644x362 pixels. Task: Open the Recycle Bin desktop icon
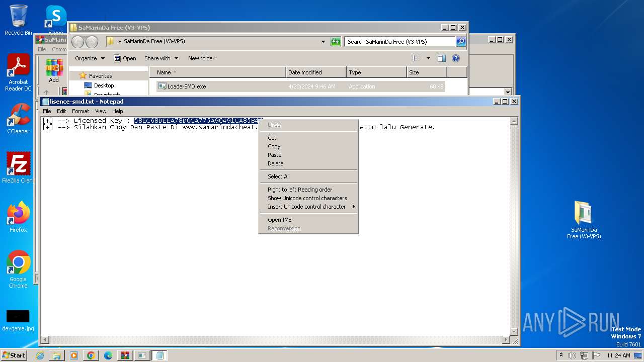[x=18, y=20]
